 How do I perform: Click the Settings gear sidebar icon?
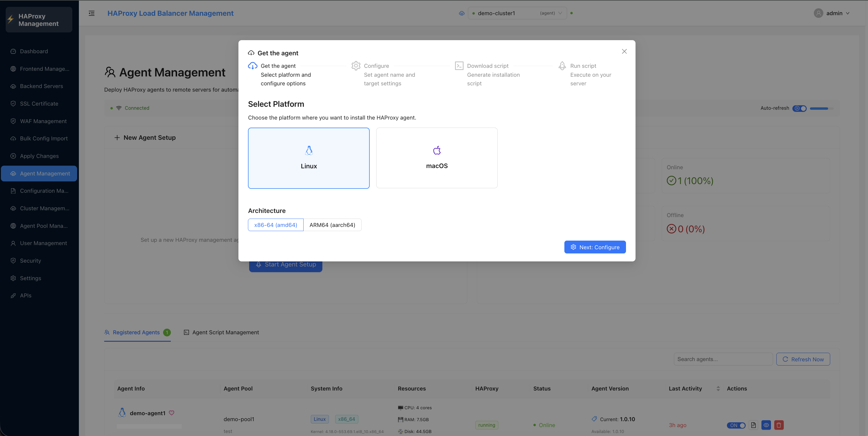pyautogui.click(x=13, y=278)
